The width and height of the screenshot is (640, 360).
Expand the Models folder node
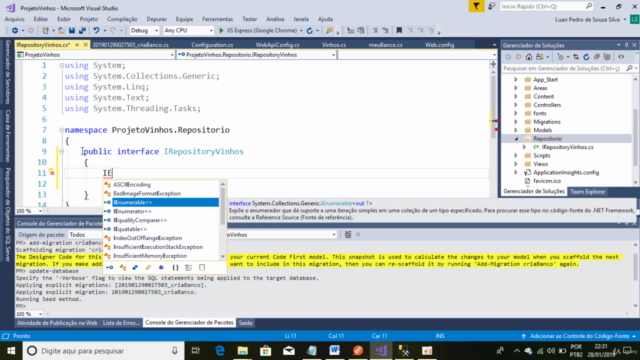(516, 130)
